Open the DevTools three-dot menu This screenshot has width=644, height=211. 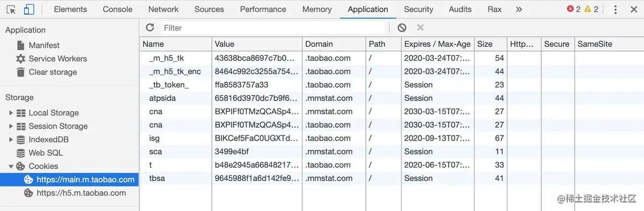click(615, 9)
